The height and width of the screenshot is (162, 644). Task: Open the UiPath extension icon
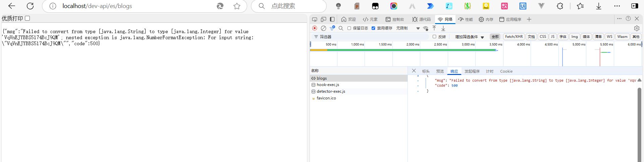point(523,6)
